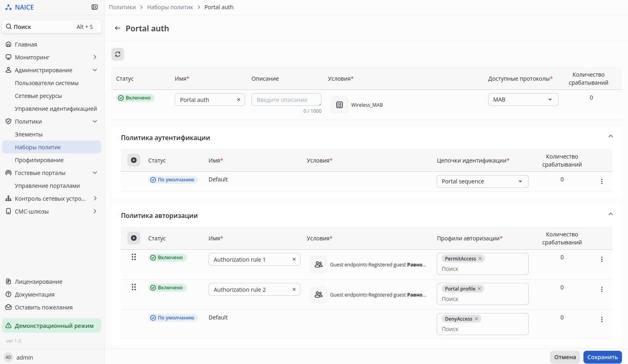This screenshot has width=628, height=364.
Task: Grab the drag handle of Authorization rule 1
Action: (x=134, y=257)
